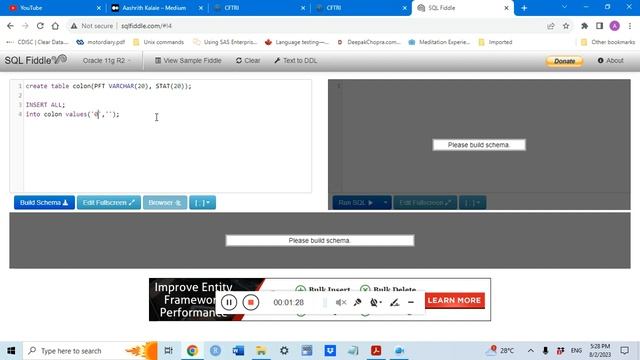
Task: Open the About page
Action: [611, 60]
